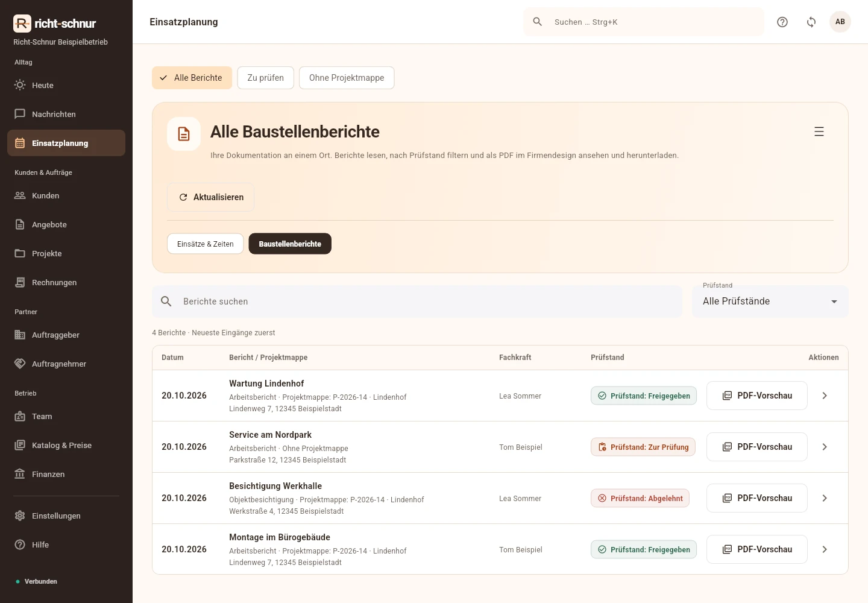
Task: Click the global Suchen search box
Action: tap(644, 22)
